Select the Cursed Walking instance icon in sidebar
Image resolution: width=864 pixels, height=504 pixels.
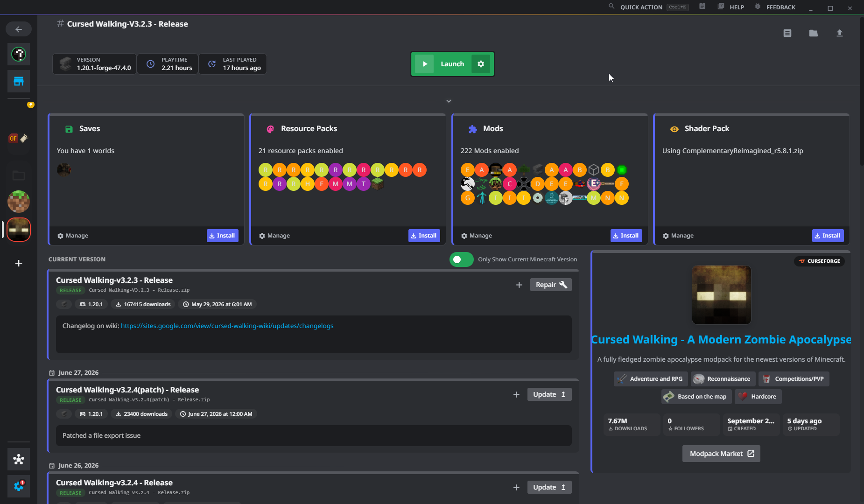(x=19, y=230)
